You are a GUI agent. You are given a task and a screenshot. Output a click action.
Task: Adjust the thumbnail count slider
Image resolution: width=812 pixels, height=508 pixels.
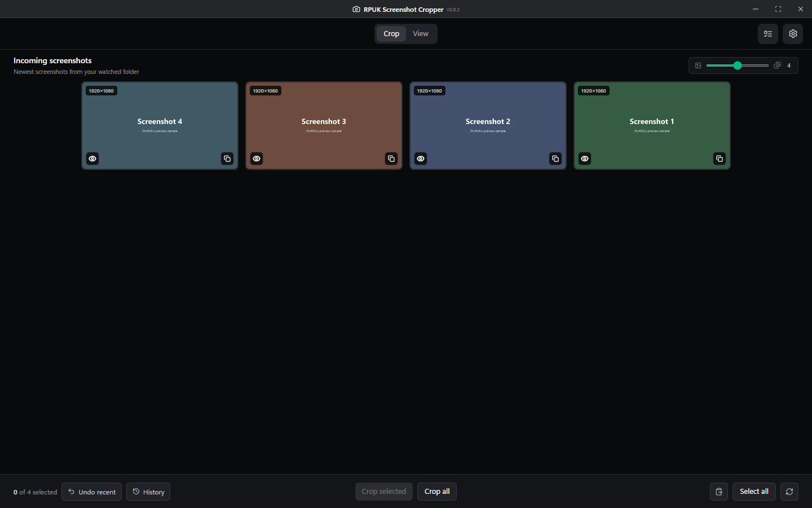coord(738,65)
